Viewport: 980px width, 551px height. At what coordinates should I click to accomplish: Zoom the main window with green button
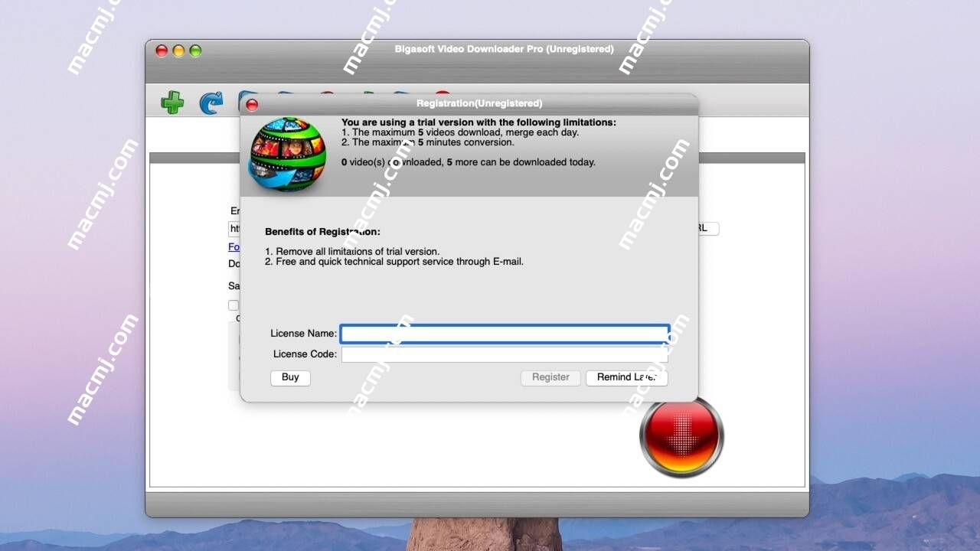(x=195, y=51)
